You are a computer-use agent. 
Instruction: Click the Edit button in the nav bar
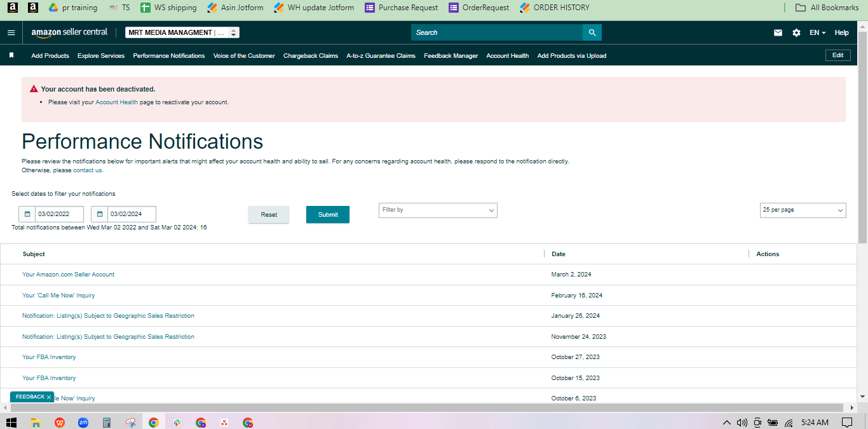(x=837, y=55)
